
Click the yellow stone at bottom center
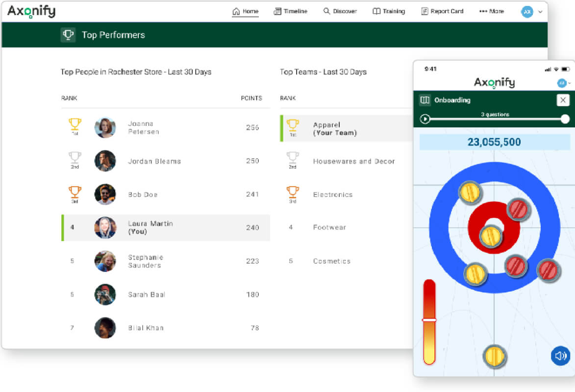[494, 356]
